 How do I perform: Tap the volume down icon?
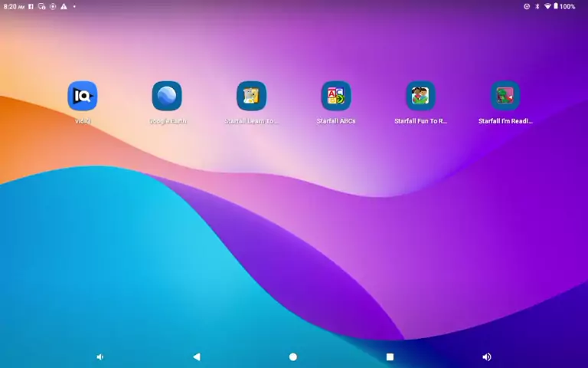100,357
